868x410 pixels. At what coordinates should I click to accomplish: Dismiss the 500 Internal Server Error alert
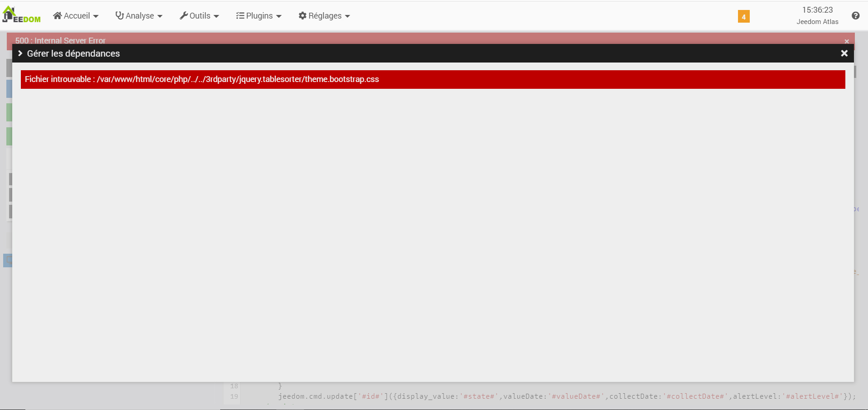(x=847, y=41)
